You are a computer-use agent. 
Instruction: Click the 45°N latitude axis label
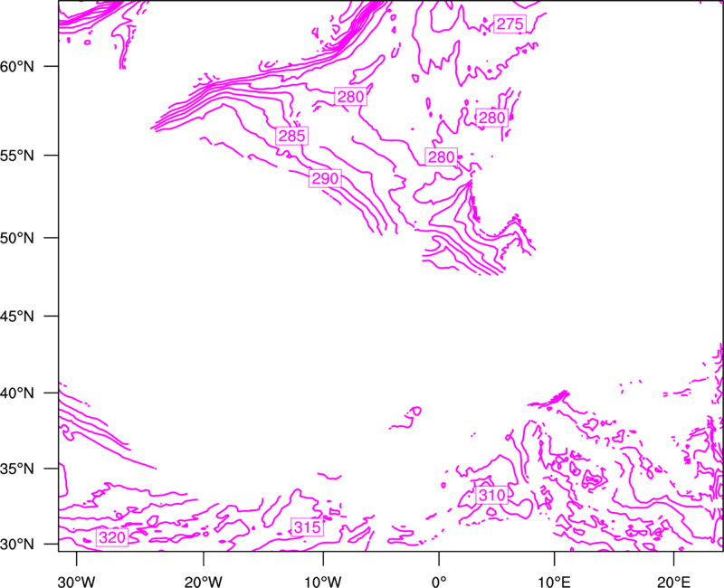tap(17, 316)
